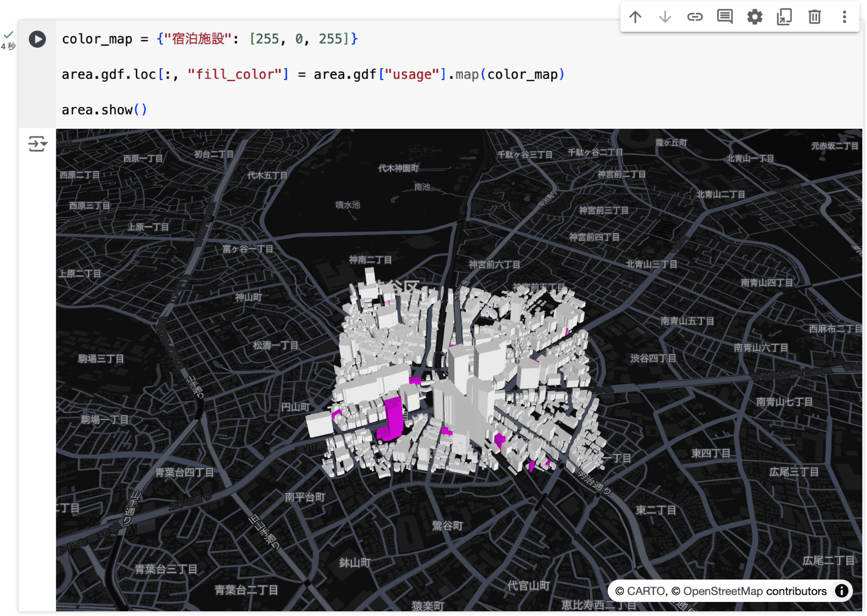Viewport: 867px width, 616px height.
Task: Click the 駒場一丁目 map label
Action: click(x=105, y=420)
